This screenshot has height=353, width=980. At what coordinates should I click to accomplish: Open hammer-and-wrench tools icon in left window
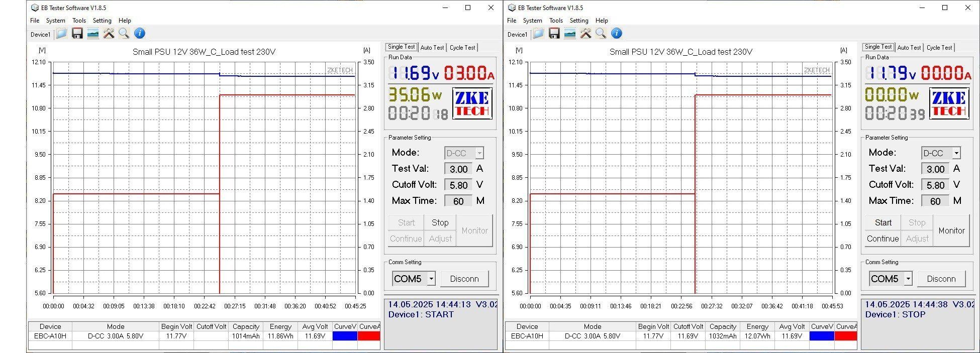[109, 34]
